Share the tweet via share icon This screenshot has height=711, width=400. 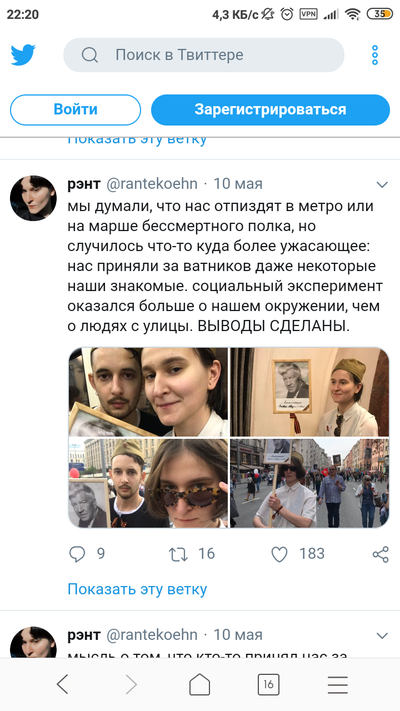click(380, 554)
